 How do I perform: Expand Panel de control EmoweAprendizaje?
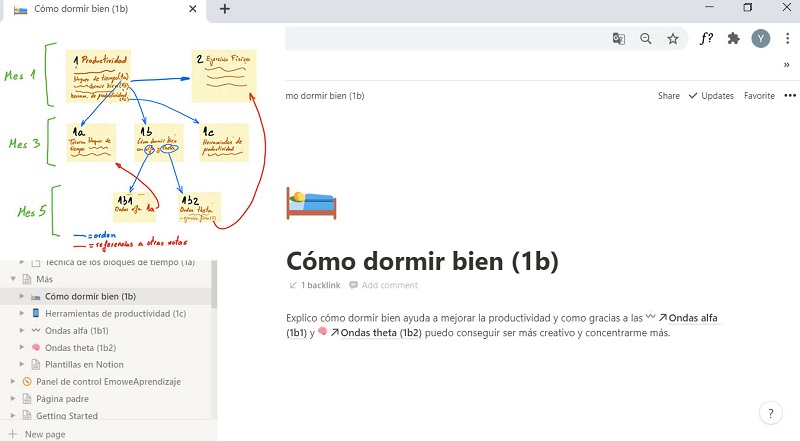pos(13,381)
